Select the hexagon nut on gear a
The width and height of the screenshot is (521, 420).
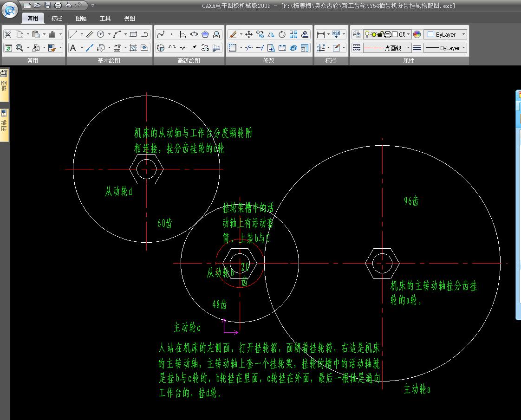point(383,263)
